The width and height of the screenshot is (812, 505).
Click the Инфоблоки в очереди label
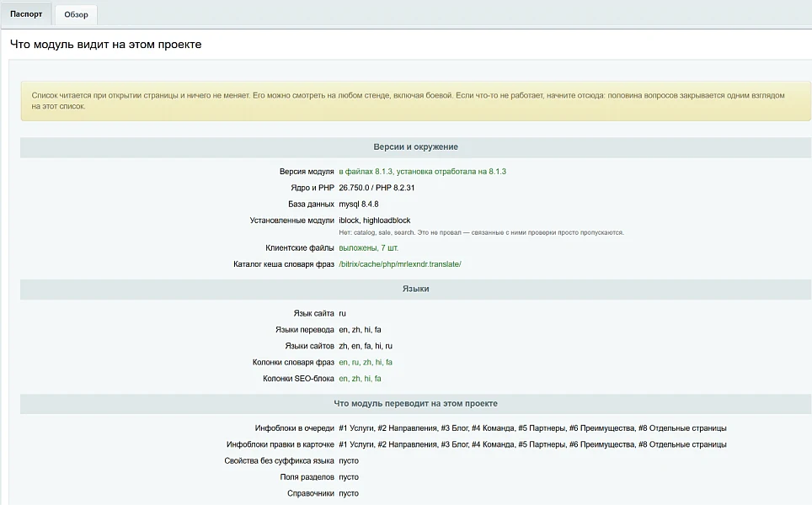294,428
